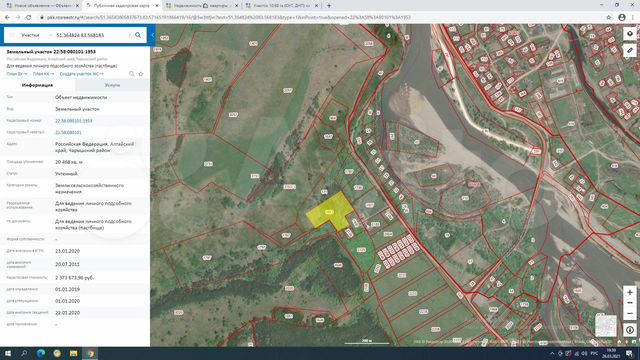Collapse the side panel with blue arrow
Image resolution: width=640 pixels, height=360 pixels.
(x=152, y=35)
